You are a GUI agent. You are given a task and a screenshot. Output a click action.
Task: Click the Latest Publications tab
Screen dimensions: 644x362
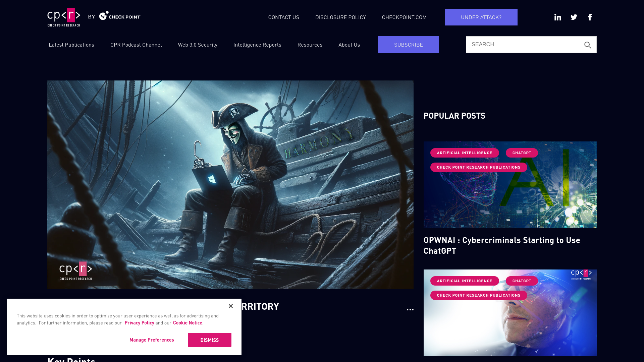(x=71, y=44)
